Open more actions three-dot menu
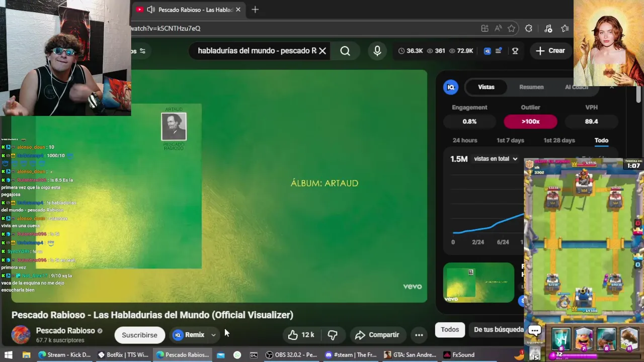 [x=419, y=335]
